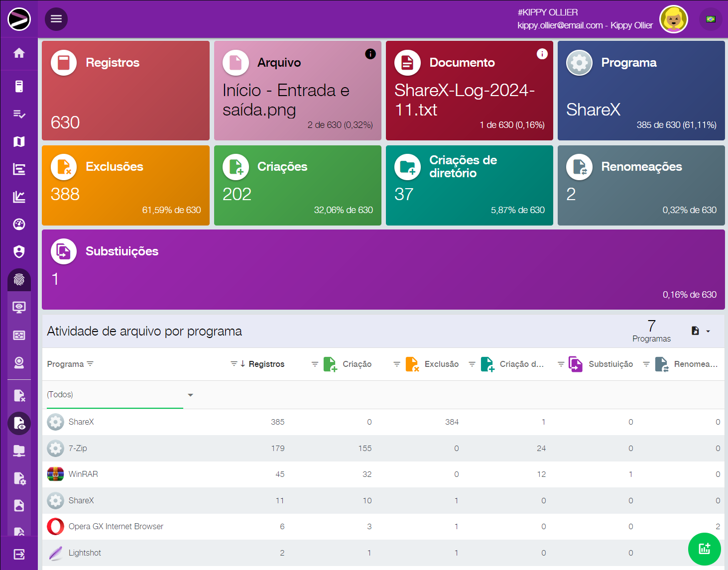Sort table by Registros column
This screenshot has width=728, height=570.
tap(266, 364)
